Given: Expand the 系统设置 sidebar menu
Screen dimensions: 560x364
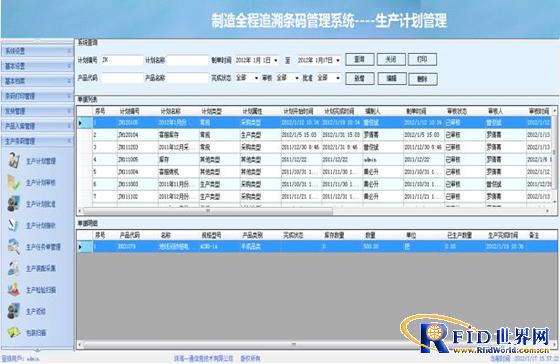Looking at the screenshot, I should click(x=37, y=51).
